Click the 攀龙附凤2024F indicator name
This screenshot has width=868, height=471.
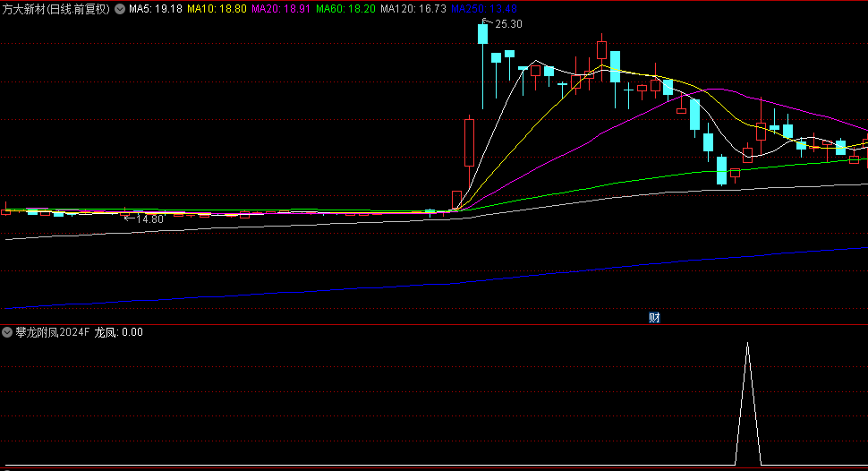(53, 332)
